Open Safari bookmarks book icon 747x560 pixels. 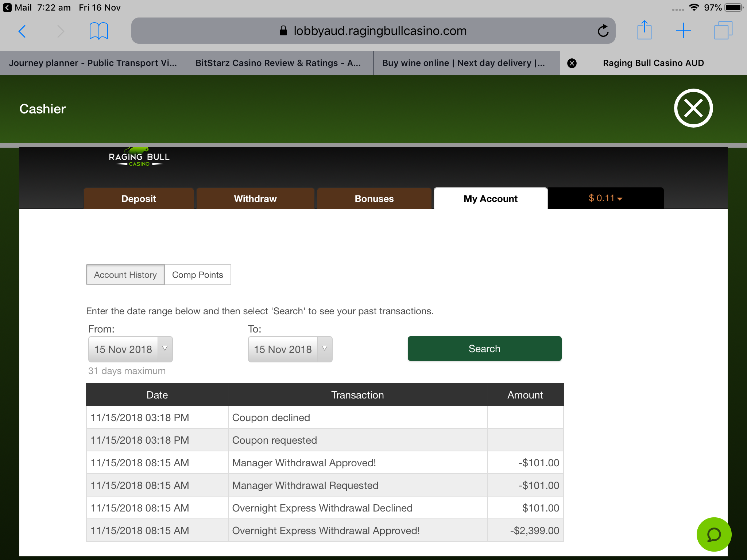[x=98, y=31]
